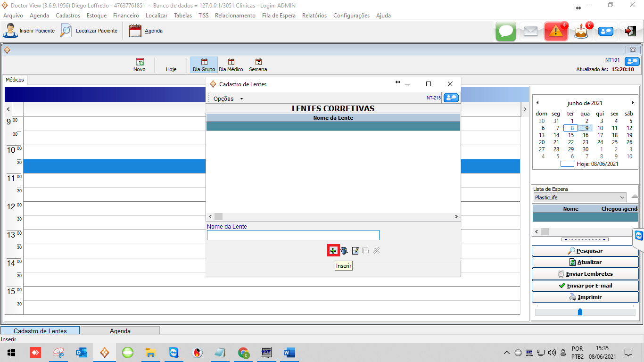644x362 pixels.
Task: Switch agenda to Semana view
Action: point(258,65)
